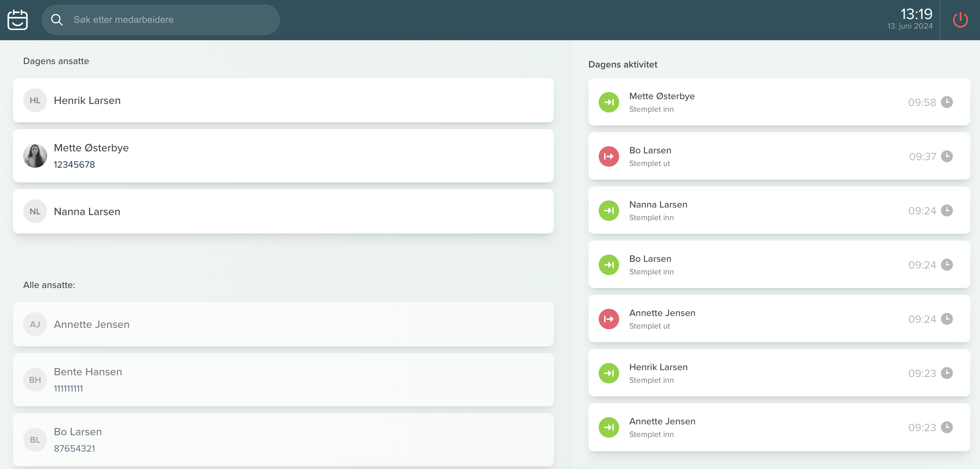Click clock icon in Nanna Larsen activity row
Screen dimensions: 980x469
tap(947, 211)
